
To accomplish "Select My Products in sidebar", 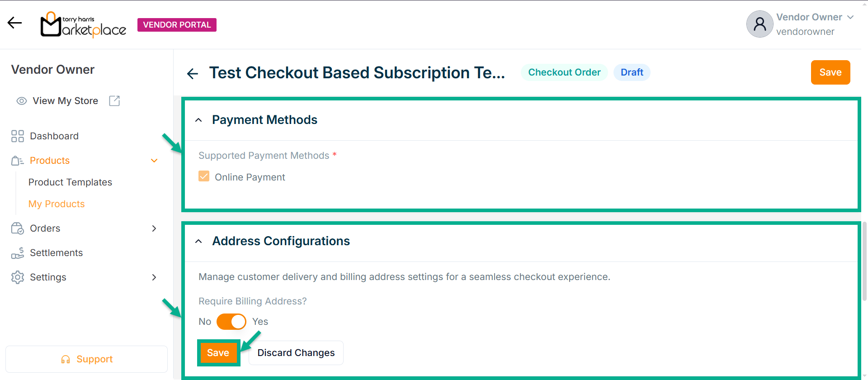I will tap(57, 204).
